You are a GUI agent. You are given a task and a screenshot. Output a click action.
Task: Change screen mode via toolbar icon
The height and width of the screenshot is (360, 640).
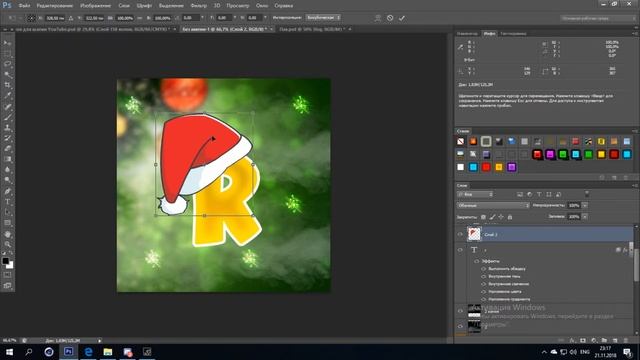tap(7, 286)
